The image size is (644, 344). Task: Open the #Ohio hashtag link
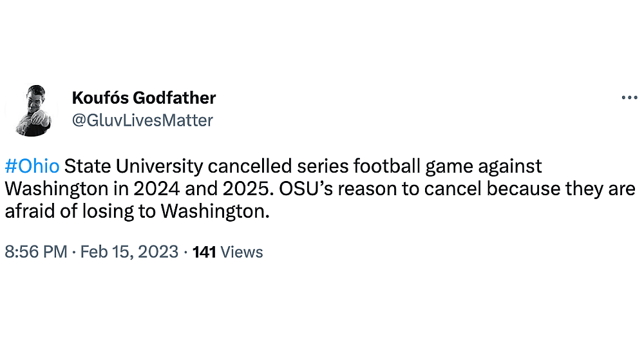point(32,167)
